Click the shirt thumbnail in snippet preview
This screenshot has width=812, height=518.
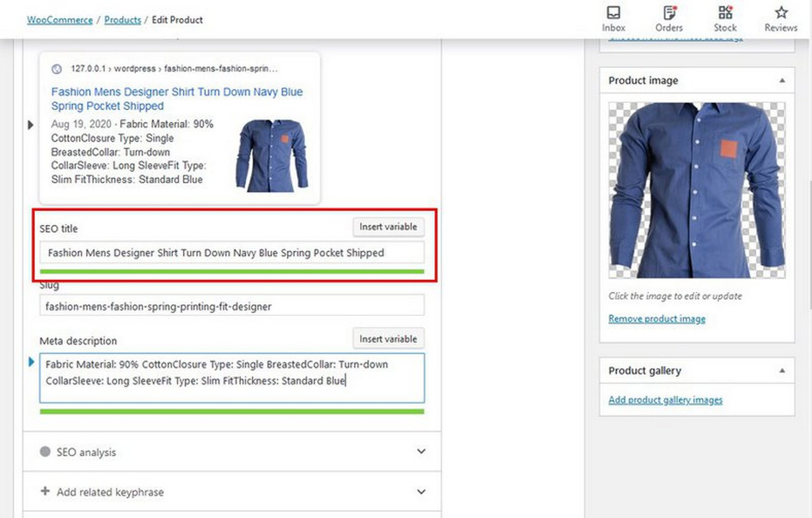click(272, 156)
